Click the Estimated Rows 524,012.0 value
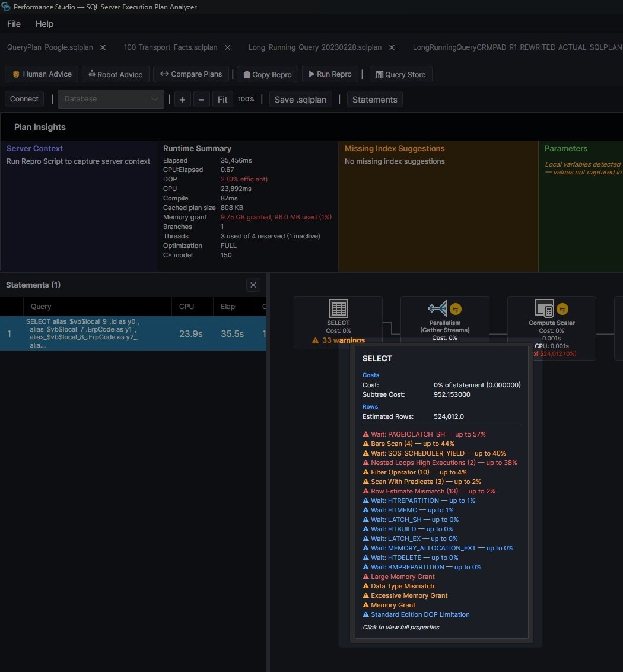Screen dimensions: 623x672 tap(449, 416)
